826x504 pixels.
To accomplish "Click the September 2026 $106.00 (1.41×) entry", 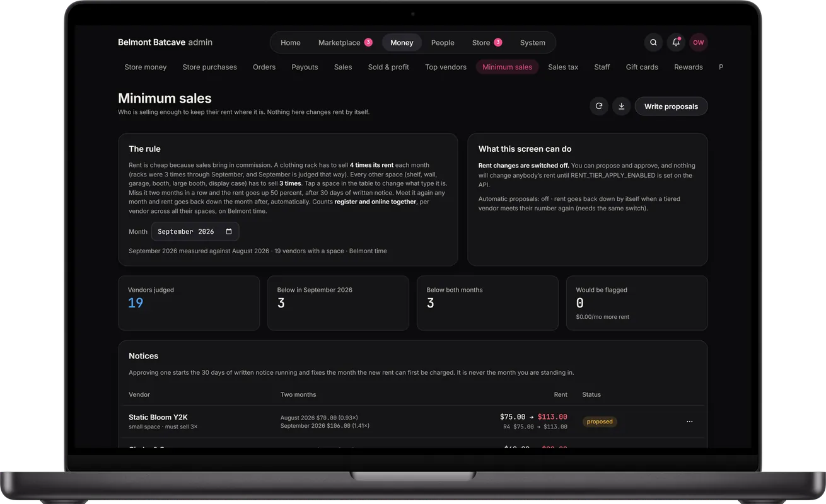I will click(325, 426).
